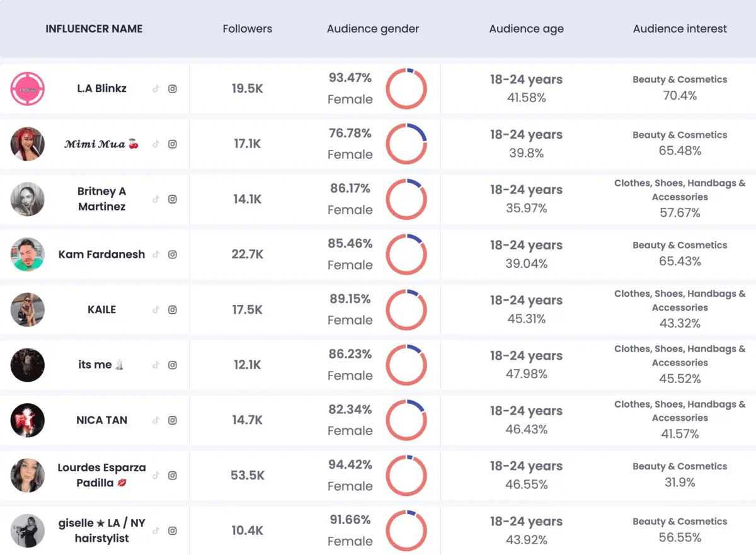Click Britney A Martinez's profile photo
The image size is (756, 555).
point(27,199)
